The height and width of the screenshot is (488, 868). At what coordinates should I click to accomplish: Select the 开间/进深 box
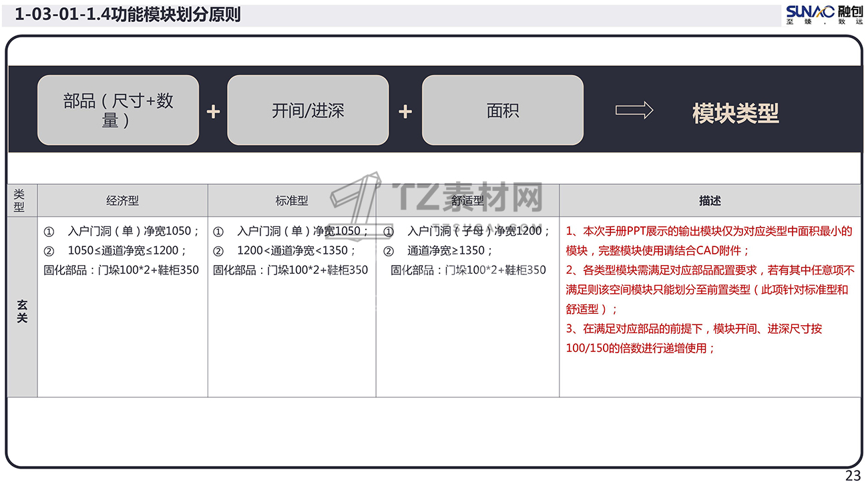click(308, 110)
